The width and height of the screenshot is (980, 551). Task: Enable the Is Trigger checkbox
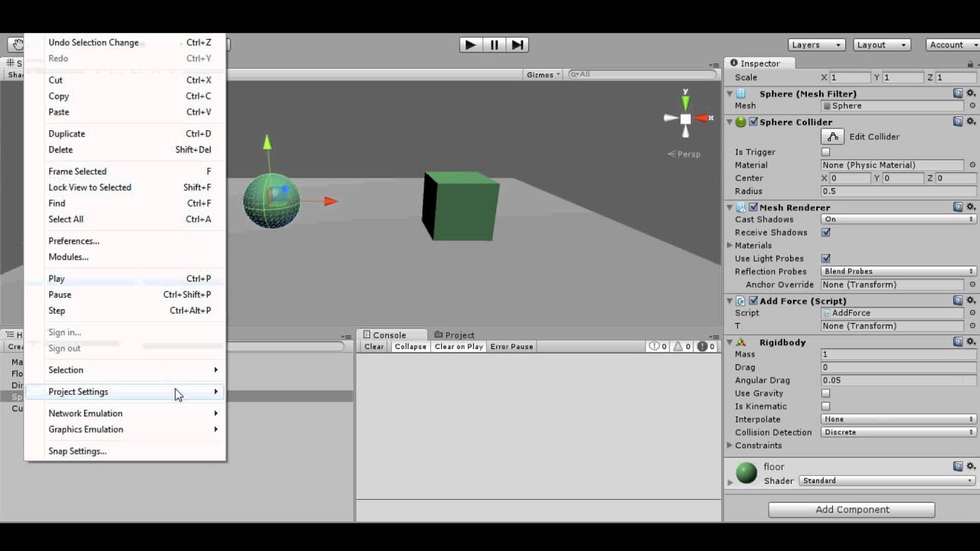825,152
